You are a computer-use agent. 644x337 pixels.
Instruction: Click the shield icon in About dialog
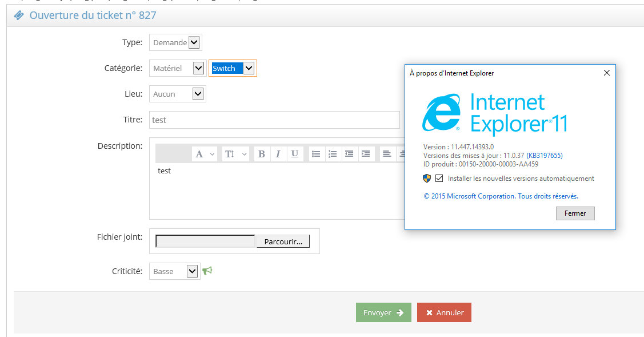427,179
